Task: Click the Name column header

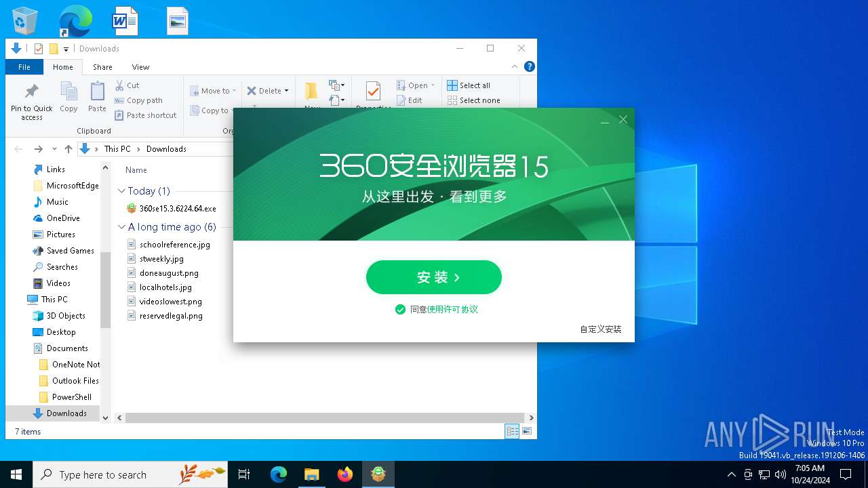Action: (136, 170)
